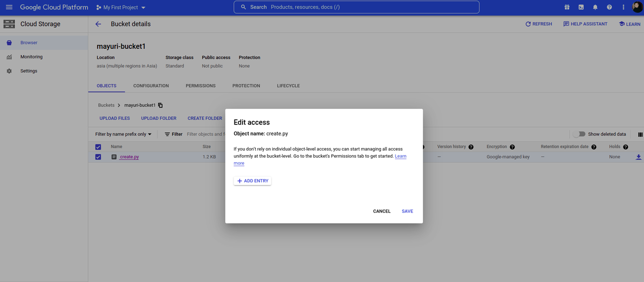The height and width of the screenshot is (282, 644).
Task: Go back using the arrow next to Bucket details
Action: (x=98, y=24)
